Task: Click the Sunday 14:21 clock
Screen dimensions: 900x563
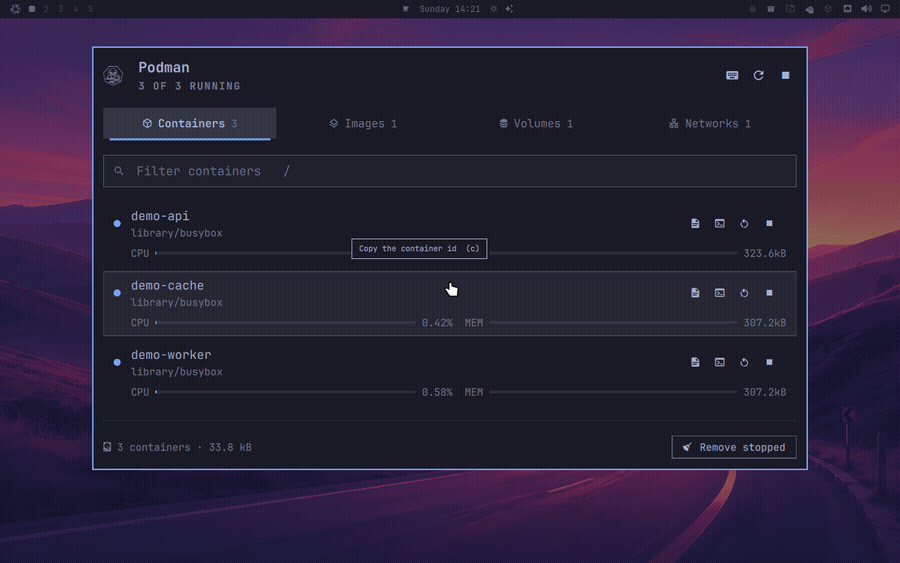Action: 449,9
